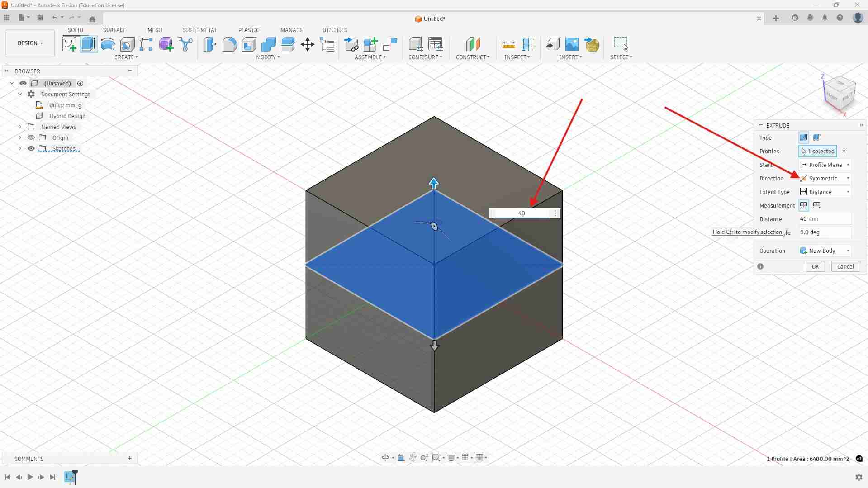Toggle visibility of the Origin folder
868x488 pixels.
click(x=31, y=137)
